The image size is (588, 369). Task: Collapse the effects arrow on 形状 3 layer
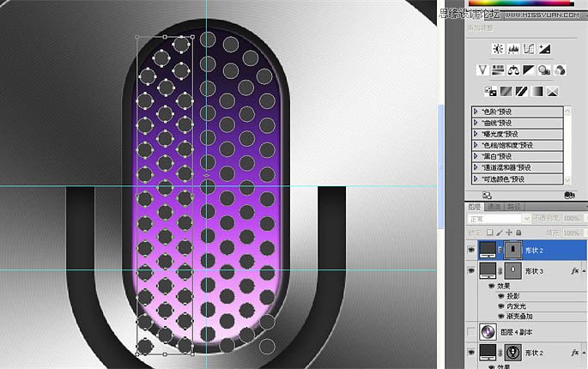click(x=584, y=271)
